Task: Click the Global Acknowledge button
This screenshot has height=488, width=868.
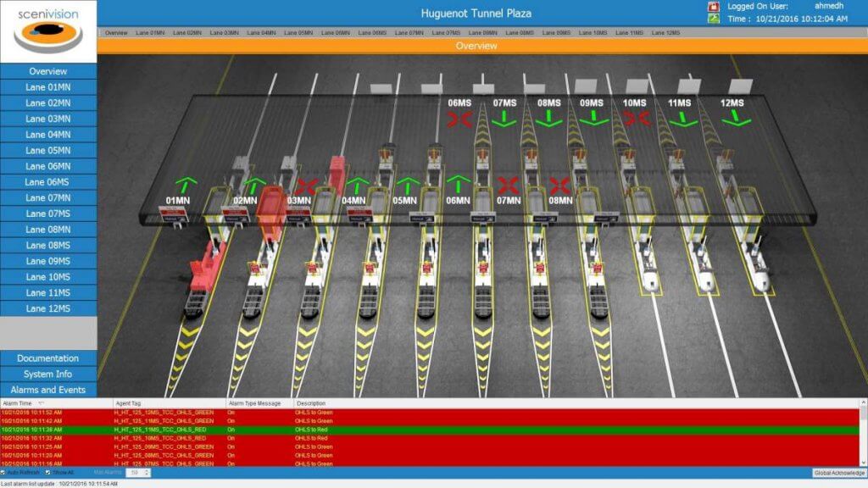Action: [838, 473]
